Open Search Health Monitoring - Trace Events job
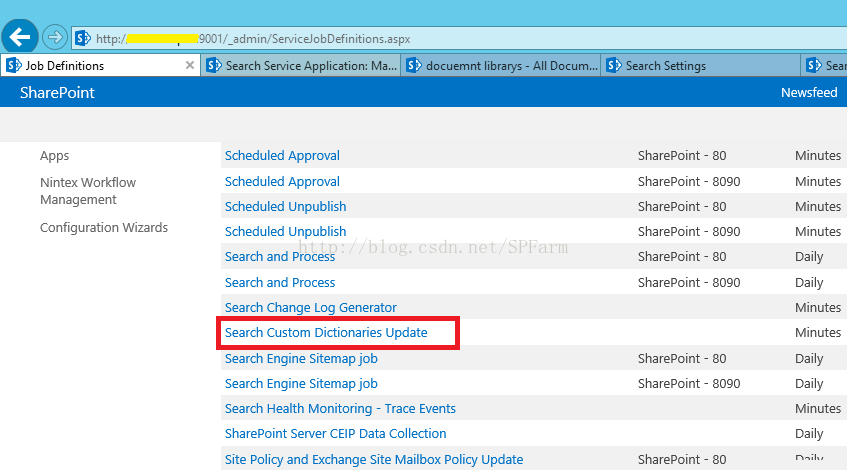 340,408
